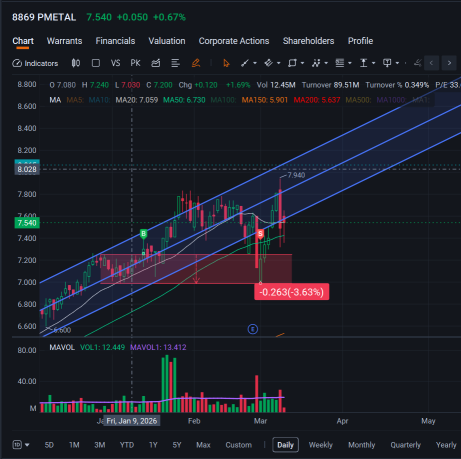Select the orange cursor pointer tool

tap(226, 63)
